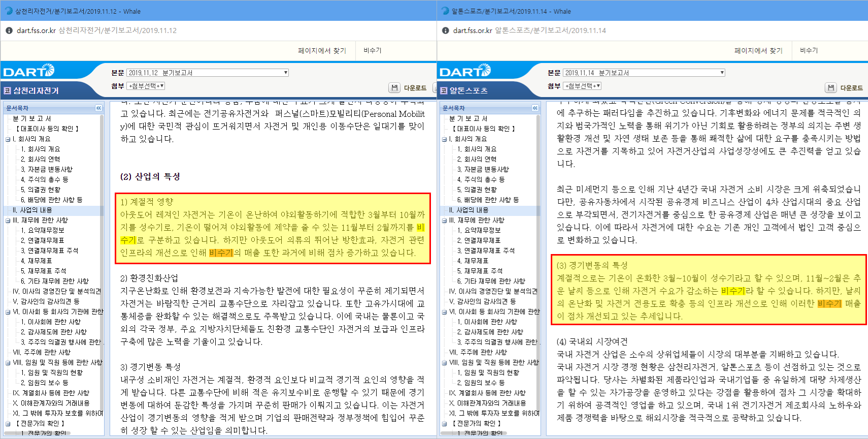Screen dimensions: 868x439
Task: Open IV. 이사의 경영진단 in the left window tree
Action: point(56,291)
